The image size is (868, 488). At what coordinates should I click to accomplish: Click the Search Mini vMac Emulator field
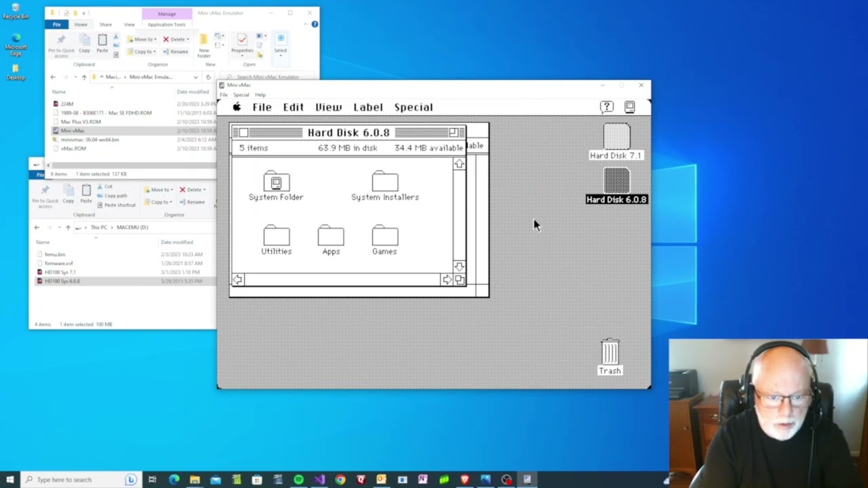(x=269, y=77)
